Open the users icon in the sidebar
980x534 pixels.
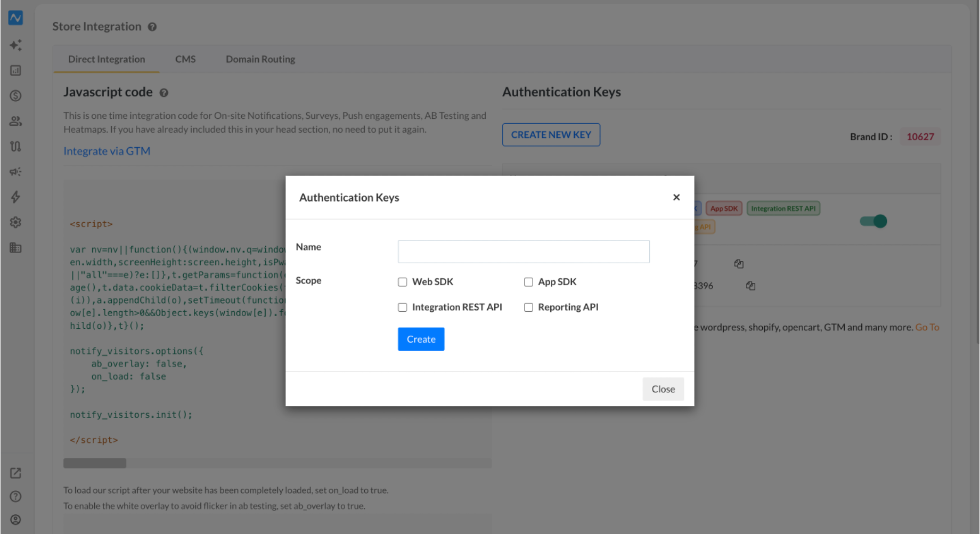[x=15, y=121]
